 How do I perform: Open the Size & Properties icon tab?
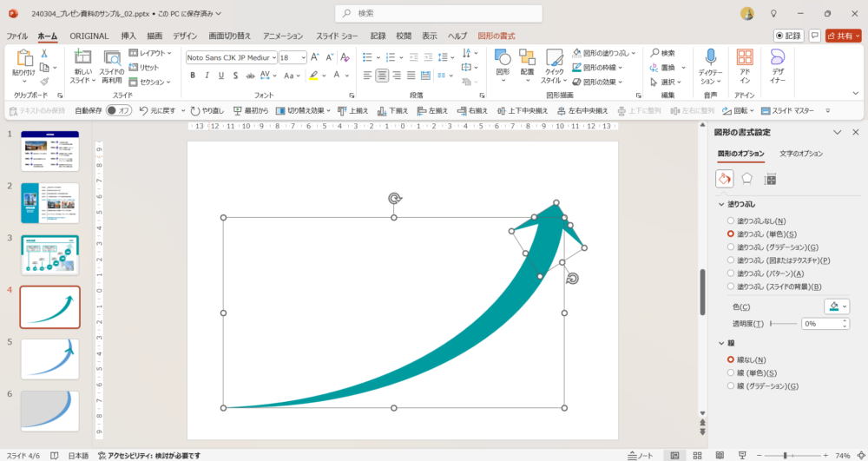point(769,178)
